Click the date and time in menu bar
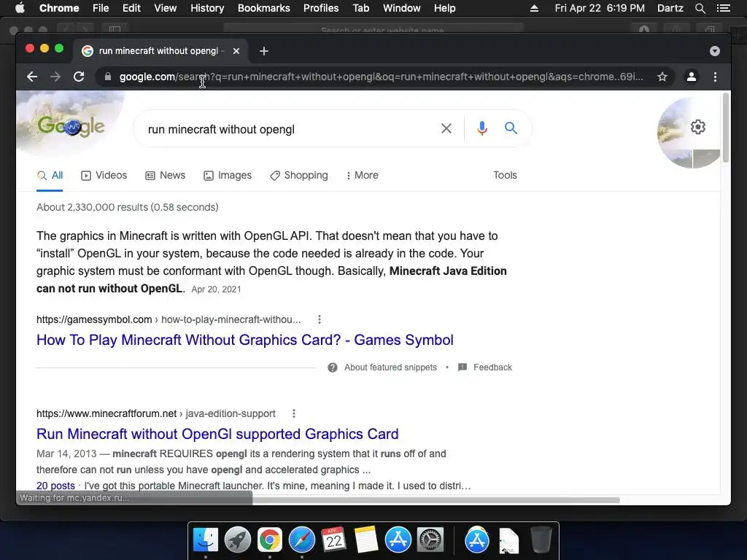This screenshot has width=747, height=560. (x=600, y=8)
